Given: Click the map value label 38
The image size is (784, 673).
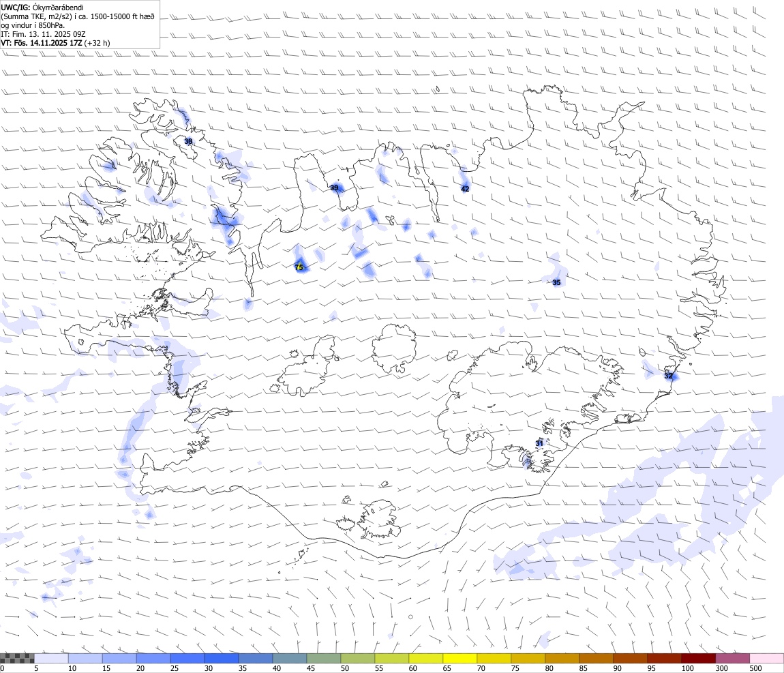Looking at the screenshot, I should pyautogui.click(x=188, y=142).
